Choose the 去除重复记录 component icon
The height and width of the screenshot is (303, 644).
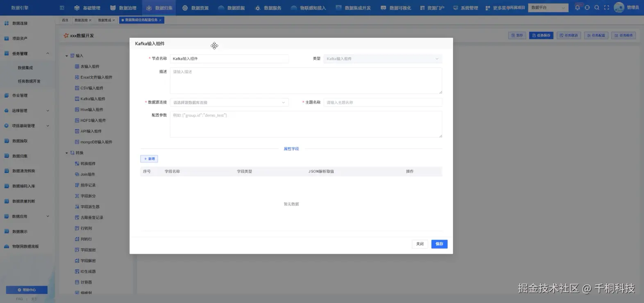pyautogui.click(x=77, y=218)
